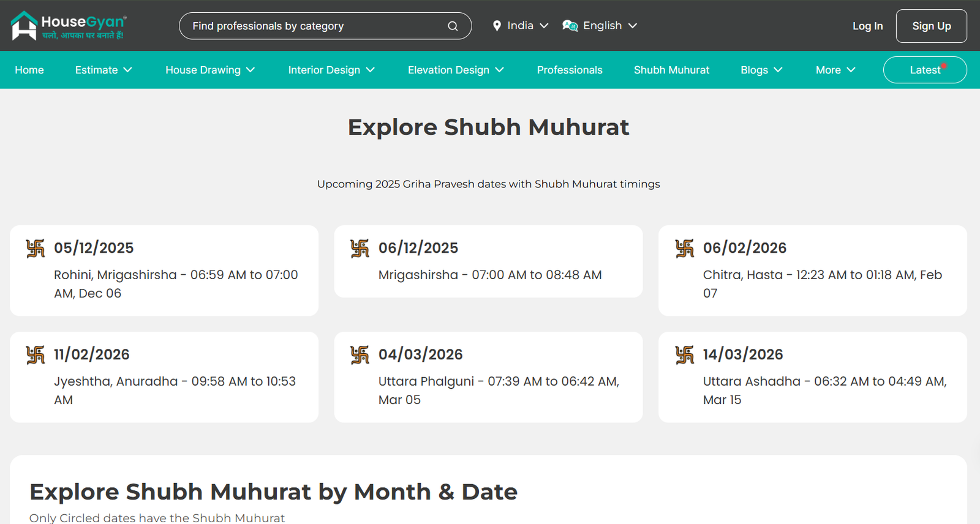
Task: Expand the More menu
Action: [x=835, y=70]
